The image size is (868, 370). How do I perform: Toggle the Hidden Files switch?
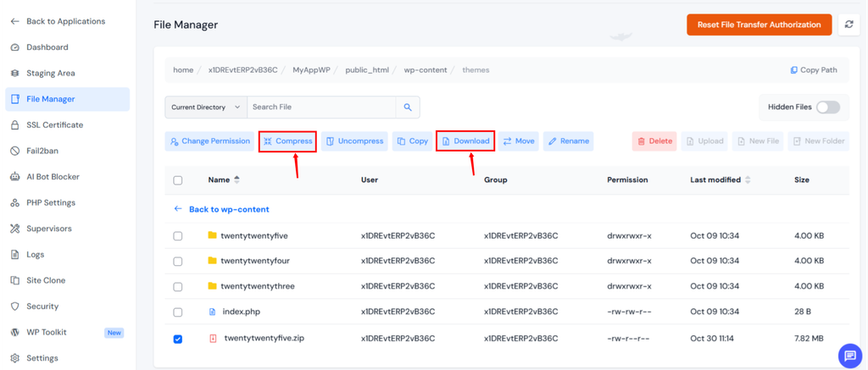[827, 108]
